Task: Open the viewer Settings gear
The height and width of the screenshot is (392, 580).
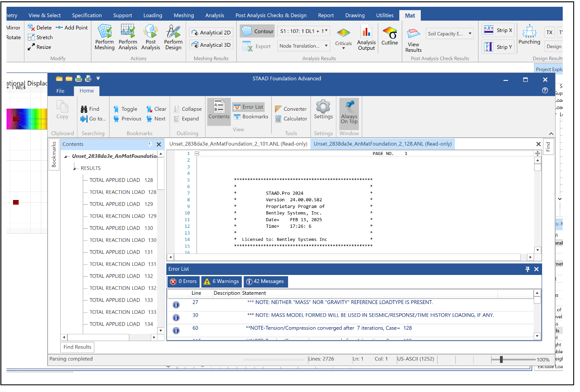Action: point(323,109)
